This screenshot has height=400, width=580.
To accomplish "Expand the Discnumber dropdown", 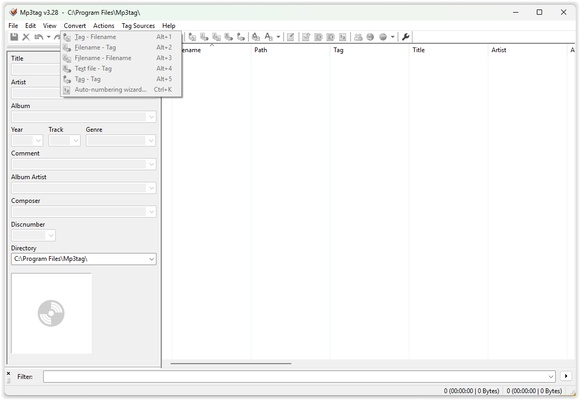I will click(x=51, y=235).
